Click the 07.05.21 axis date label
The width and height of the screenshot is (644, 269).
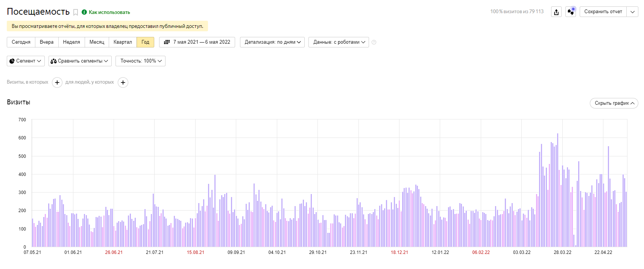(32, 252)
